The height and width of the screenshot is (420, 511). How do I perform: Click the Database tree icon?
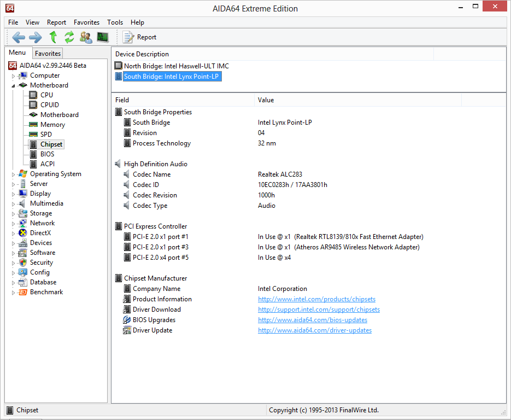[23, 282]
